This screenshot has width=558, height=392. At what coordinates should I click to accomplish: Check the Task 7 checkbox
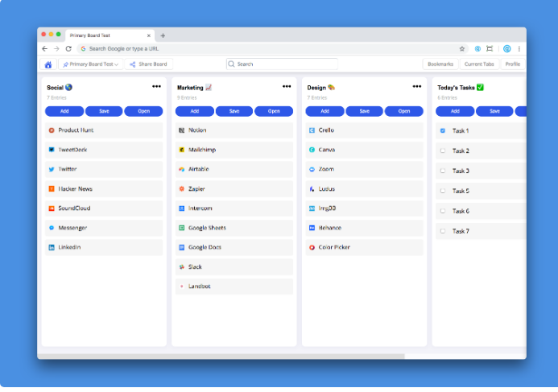[443, 231]
